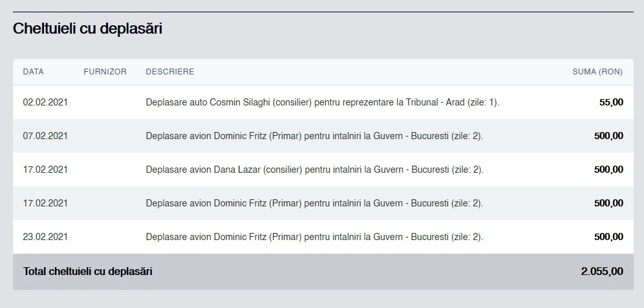
Task: Click the DESCRIERE column header
Action: (170, 72)
